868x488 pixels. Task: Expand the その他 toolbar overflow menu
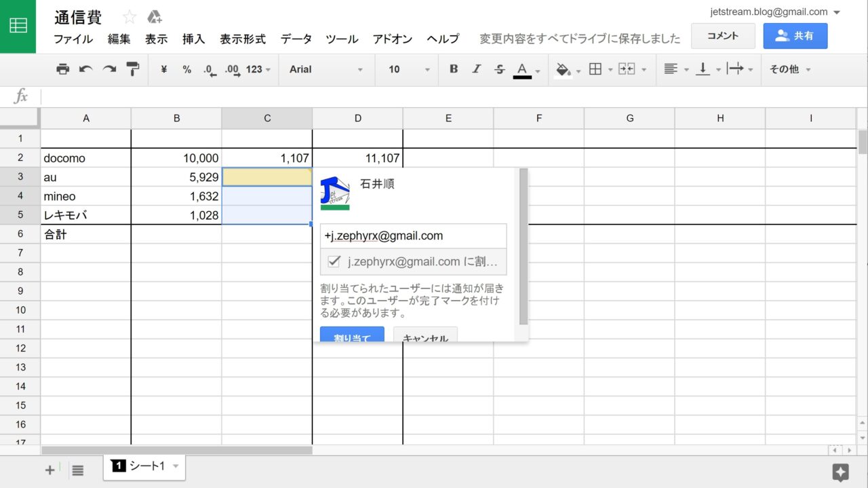tap(789, 69)
